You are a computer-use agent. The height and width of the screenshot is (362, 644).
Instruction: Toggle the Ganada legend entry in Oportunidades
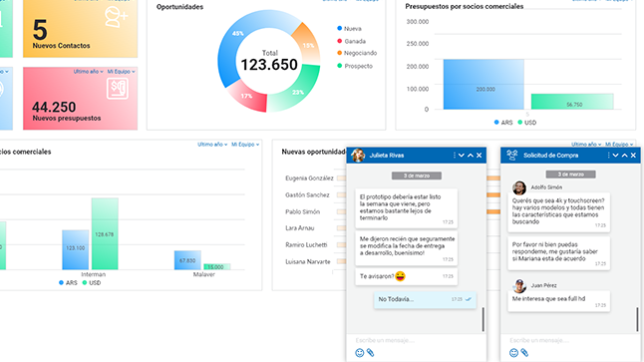351,41
